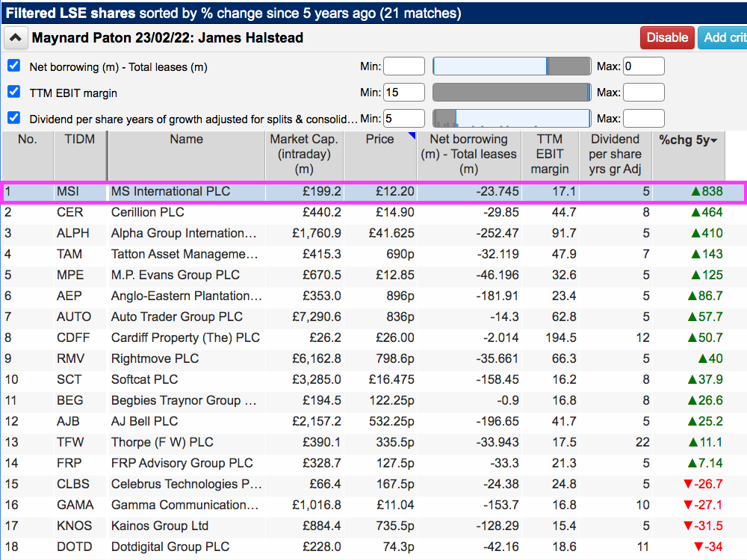Click FRP Advisory Group PLC name
The height and width of the screenshot is (560, 747).
(182, 464)
